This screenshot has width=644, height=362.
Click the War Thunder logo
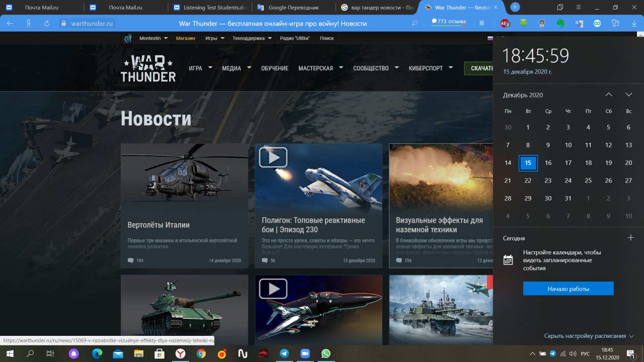click(148, 68)
